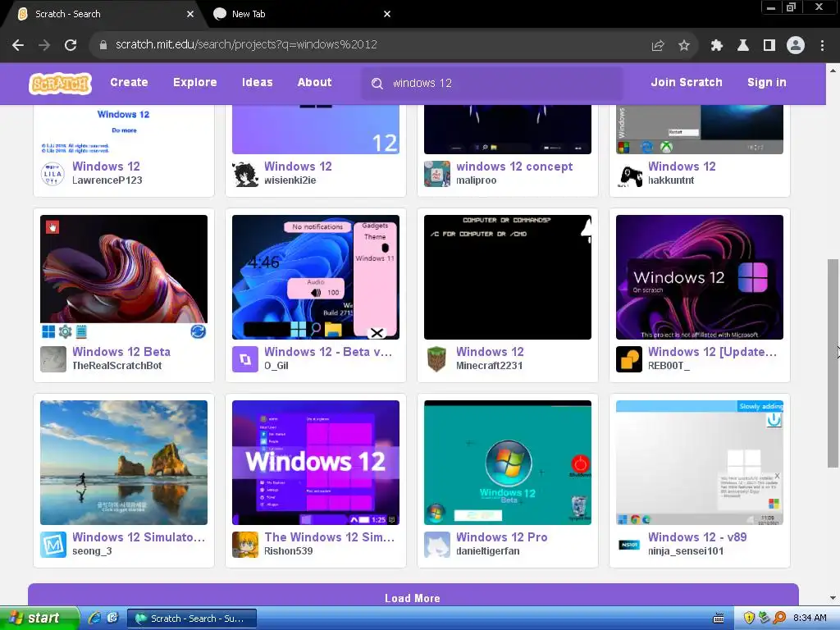Open Chrome's three-dot menu
This screenshot has height=630, width=840.
[x=822, y=46]
